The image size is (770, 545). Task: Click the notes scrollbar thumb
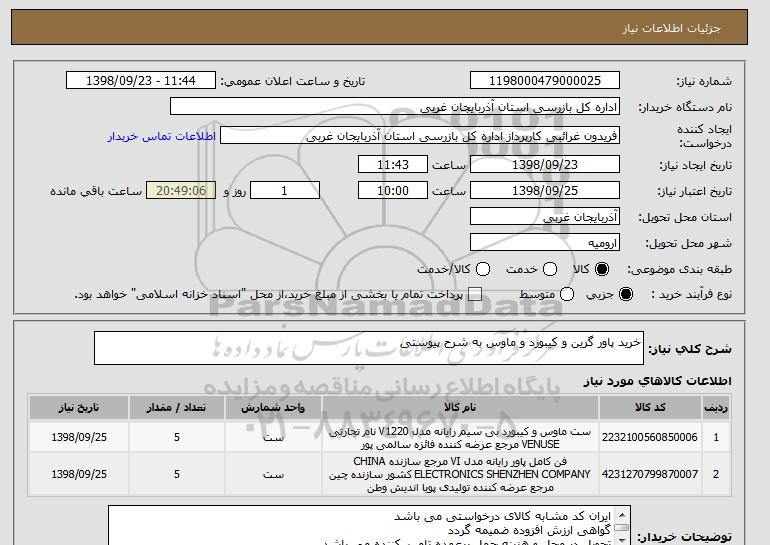click(x=622, y=528)
